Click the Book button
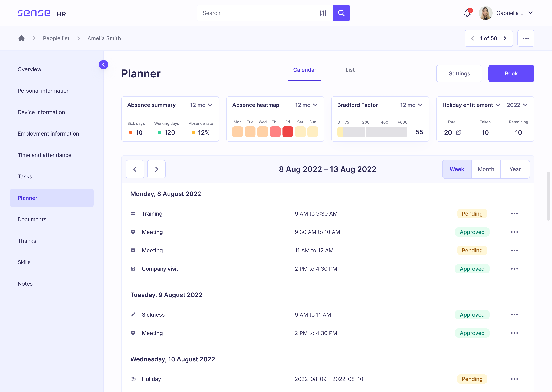The image size is (552, 392). [x=511, y=74]
